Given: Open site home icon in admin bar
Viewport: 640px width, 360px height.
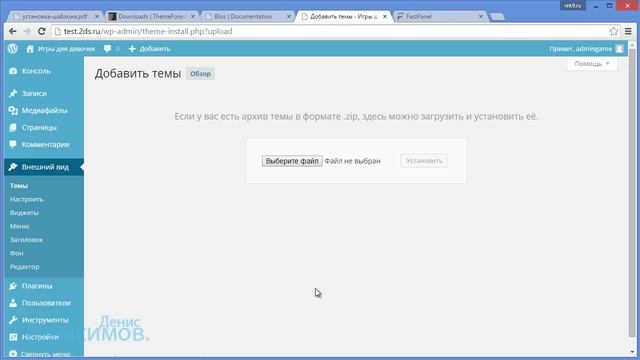Looking at the screenshot, I should point(30,49).
